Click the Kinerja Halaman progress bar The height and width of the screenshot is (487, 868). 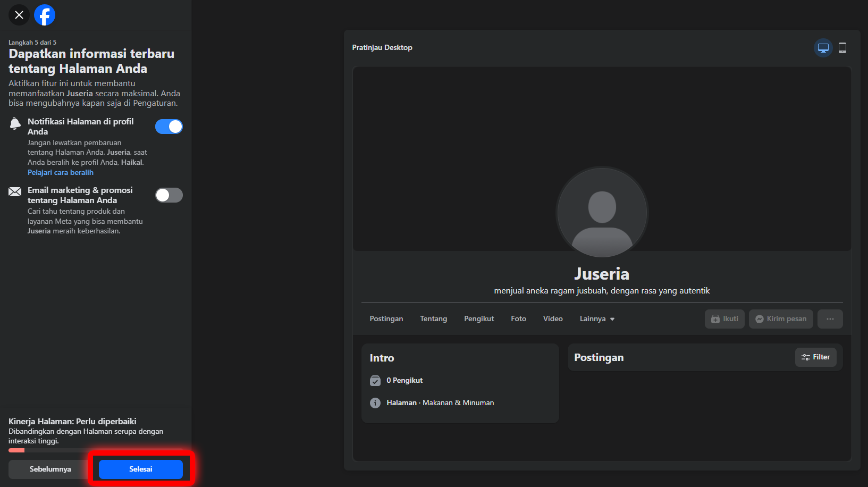tap(96, 450)
